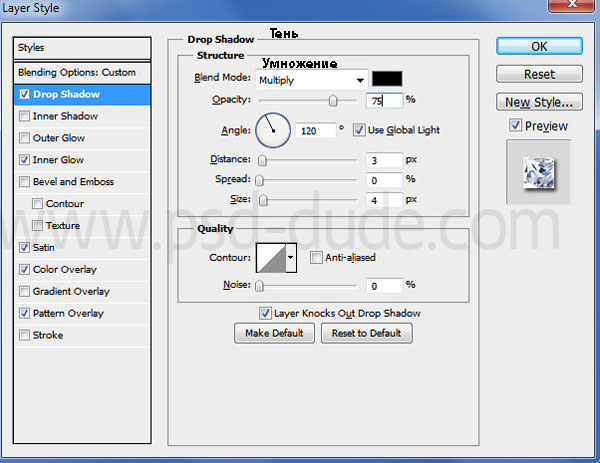Toggle the Preview checkbox
600x463 pixels.
click(515, 125)
